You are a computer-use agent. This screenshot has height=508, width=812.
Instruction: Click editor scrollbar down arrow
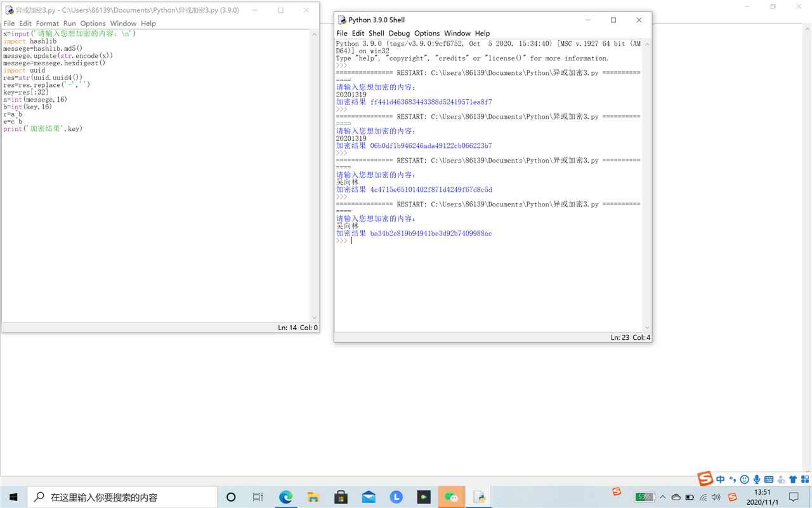314,317
